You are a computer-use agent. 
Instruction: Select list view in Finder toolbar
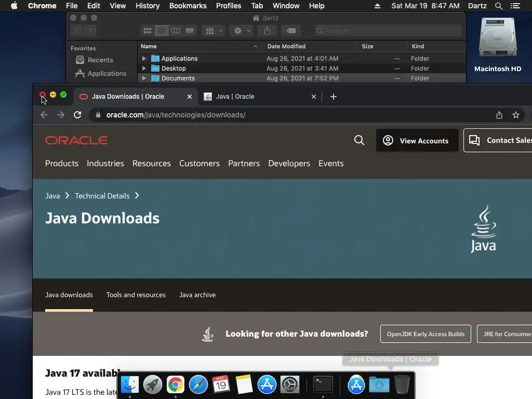tap(162, 31)
